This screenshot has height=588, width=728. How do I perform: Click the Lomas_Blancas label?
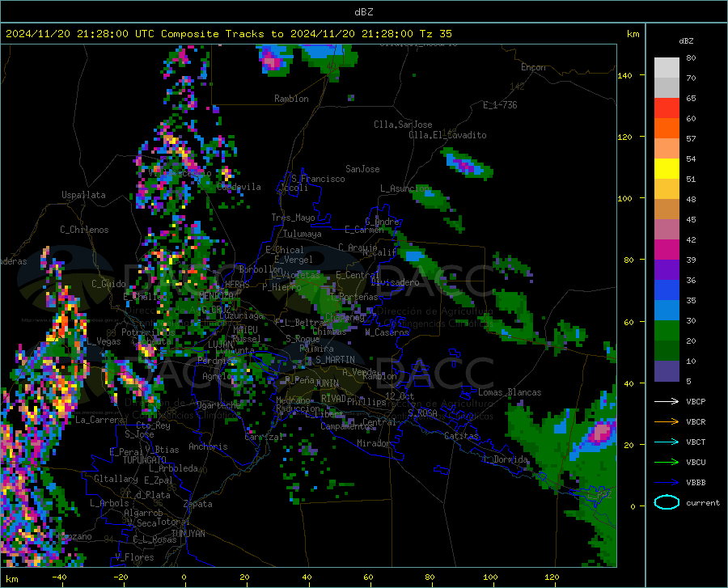510,392
